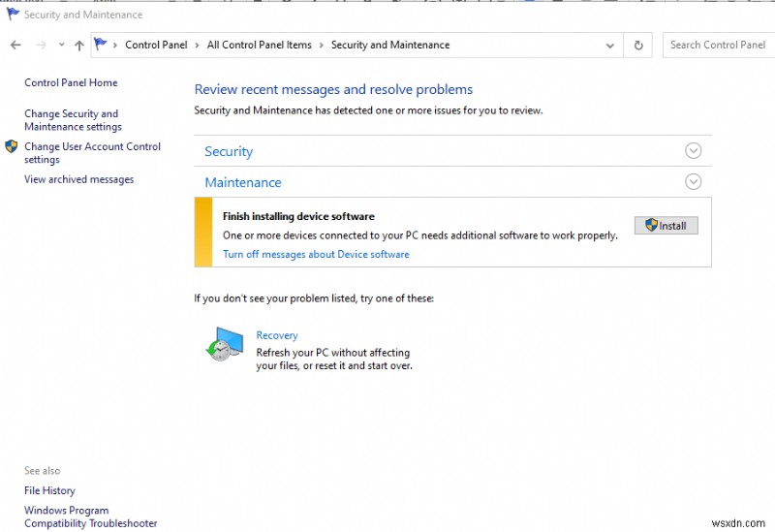Click Security and Maintenance breadcrumb segment

[390, 45]
